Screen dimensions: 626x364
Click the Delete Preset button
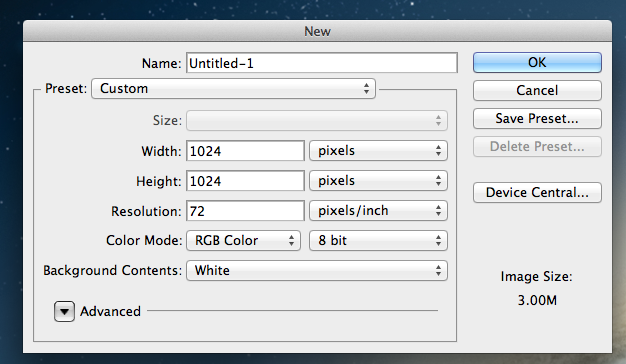pos(537,146)
